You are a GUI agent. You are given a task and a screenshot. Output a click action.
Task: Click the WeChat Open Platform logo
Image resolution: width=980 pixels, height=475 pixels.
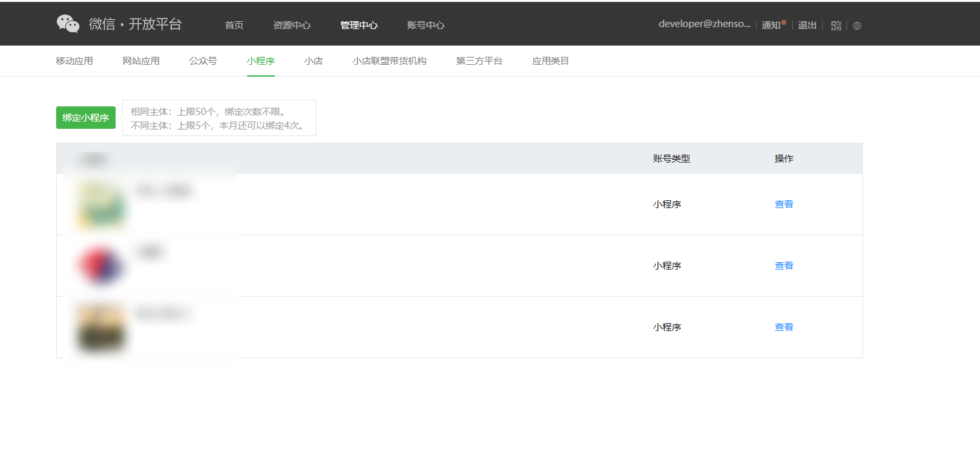119,24
